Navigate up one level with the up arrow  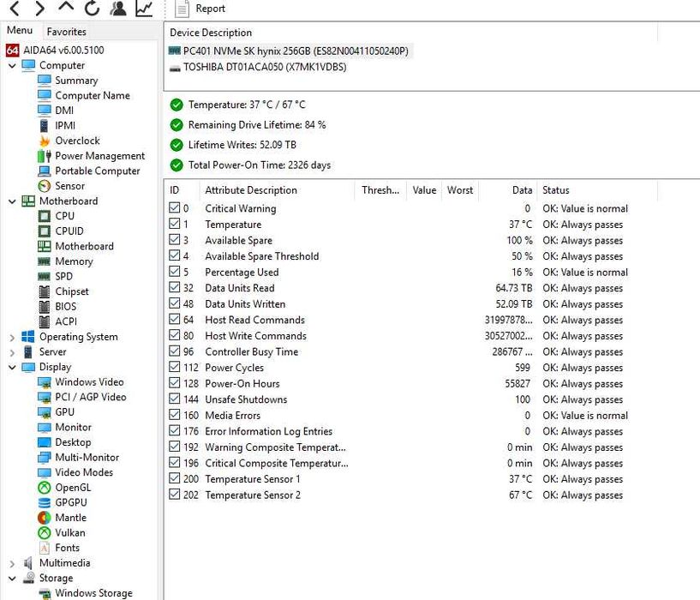(66, 7)
